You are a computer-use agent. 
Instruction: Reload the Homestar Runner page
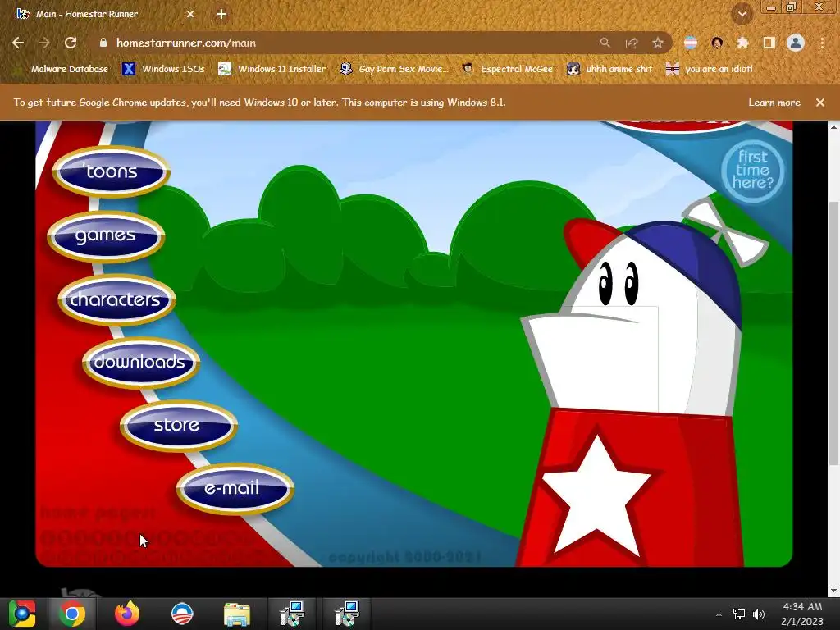point(71,43)
